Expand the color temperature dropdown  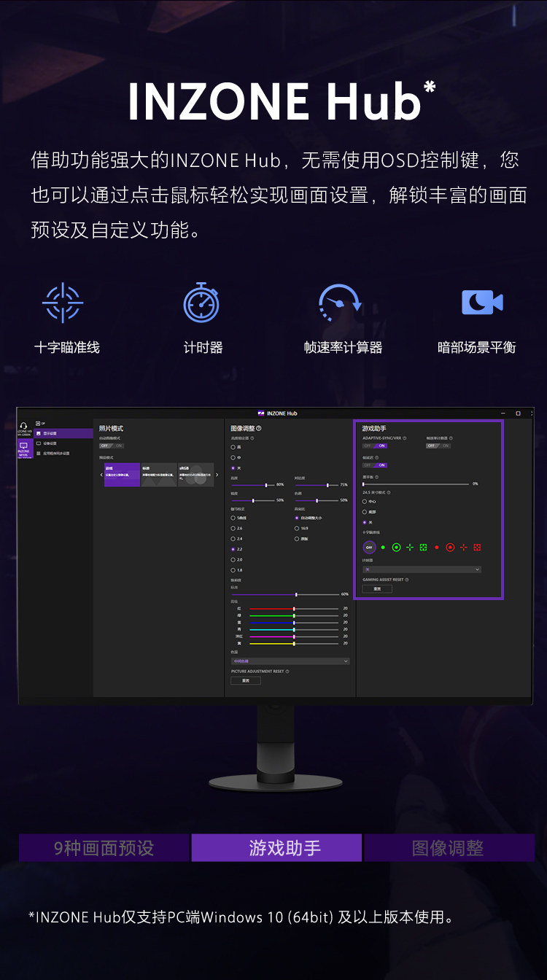coord(290,661)
